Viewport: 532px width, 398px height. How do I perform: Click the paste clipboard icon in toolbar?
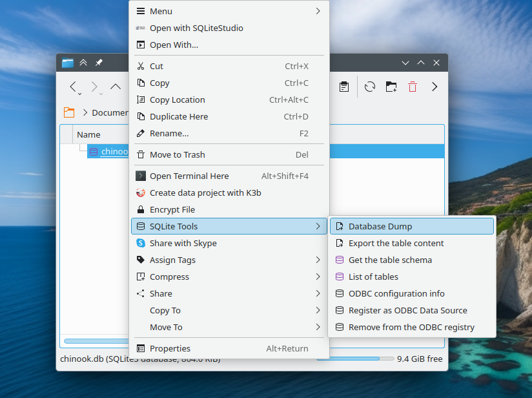click(x=344, y=87)
